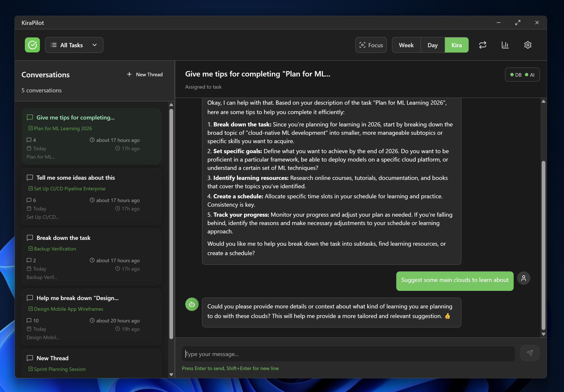Click the 'Type your message' input field
This screenshot has width=564, height=392.
(x=348, y=354)
